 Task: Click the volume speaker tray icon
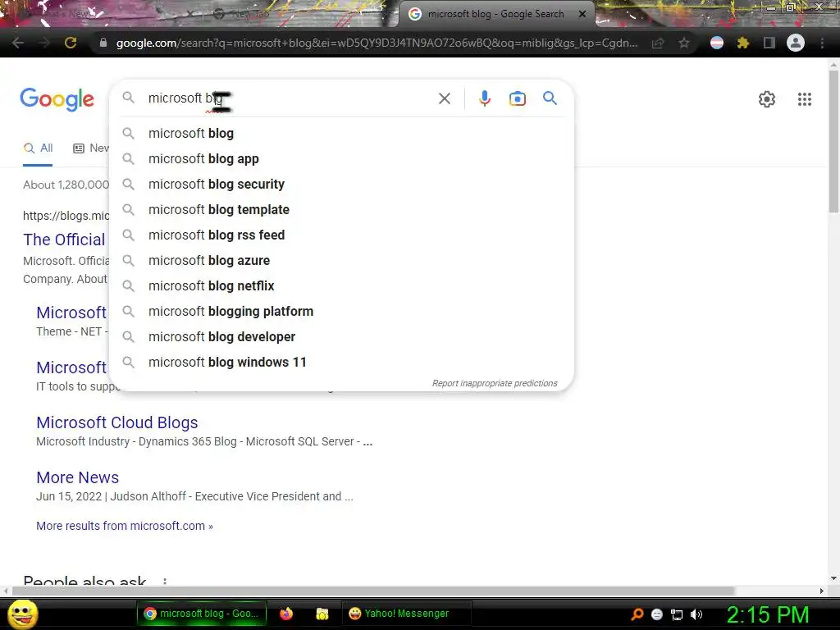pyautogui.click(x=696, y=614)
